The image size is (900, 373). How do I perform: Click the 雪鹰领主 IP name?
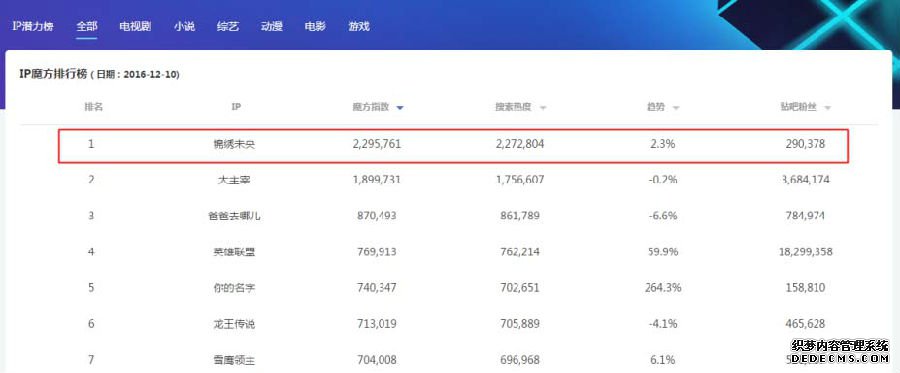[x=234, y=360]
